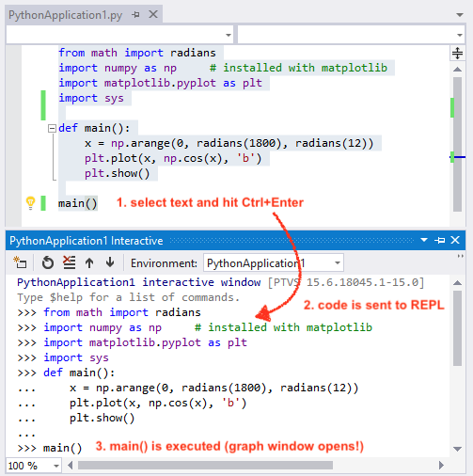Go to next history command arrow

[x=110, y=262]
